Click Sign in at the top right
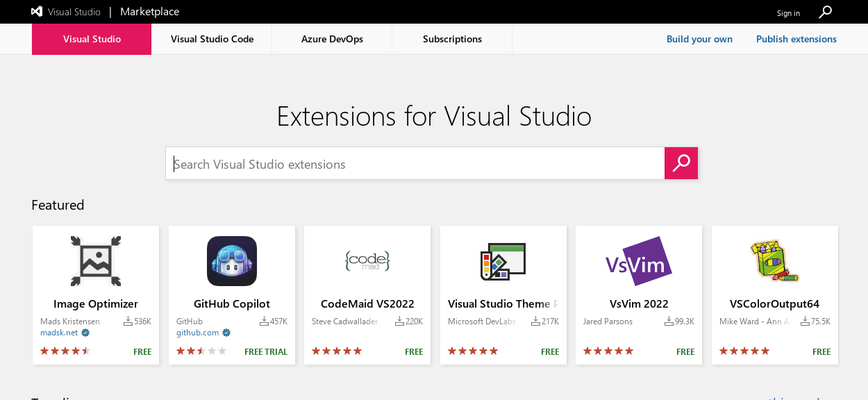The height and width of the screenshot is (400, 868). coord(788,12)
